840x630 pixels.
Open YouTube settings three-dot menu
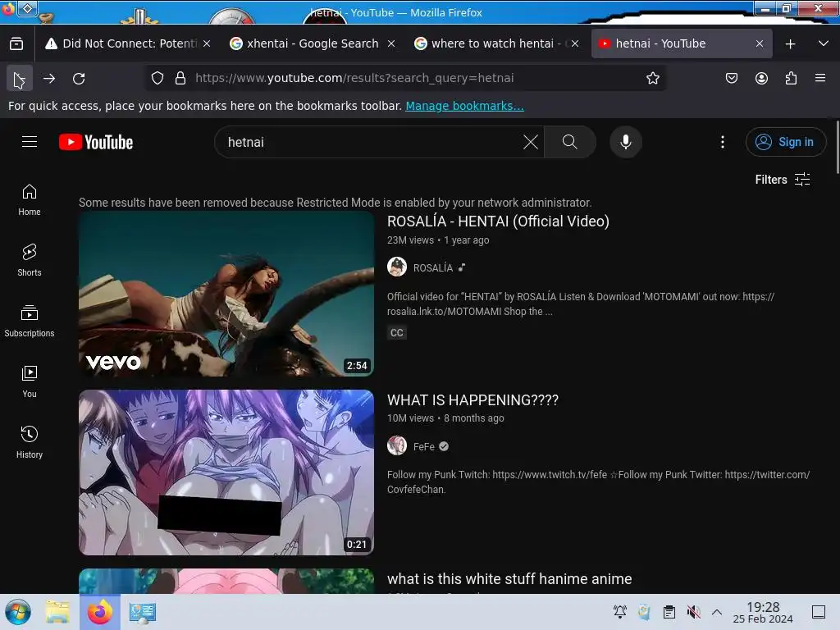tap(723, 142)
